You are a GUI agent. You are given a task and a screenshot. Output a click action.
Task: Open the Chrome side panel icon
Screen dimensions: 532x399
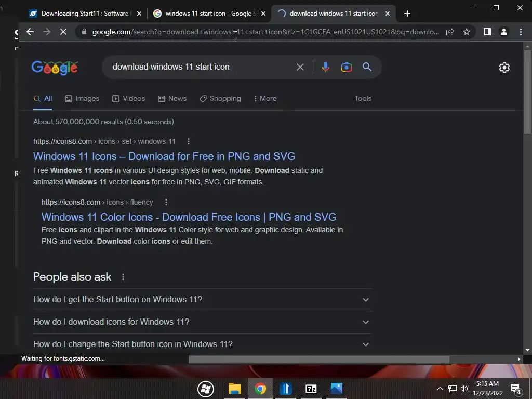(487, 32)
